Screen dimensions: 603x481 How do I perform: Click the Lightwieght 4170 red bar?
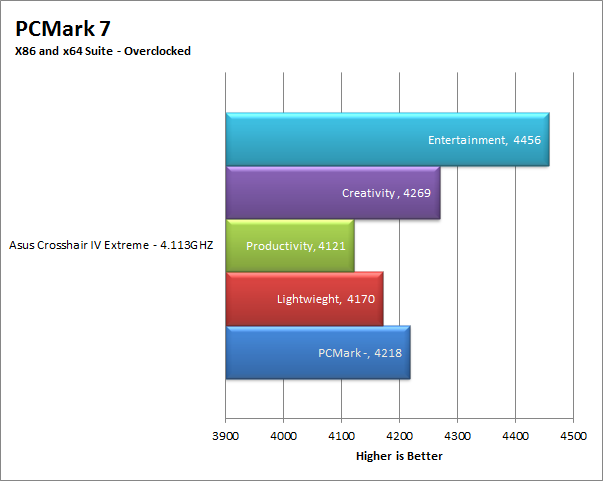point(305,299)
